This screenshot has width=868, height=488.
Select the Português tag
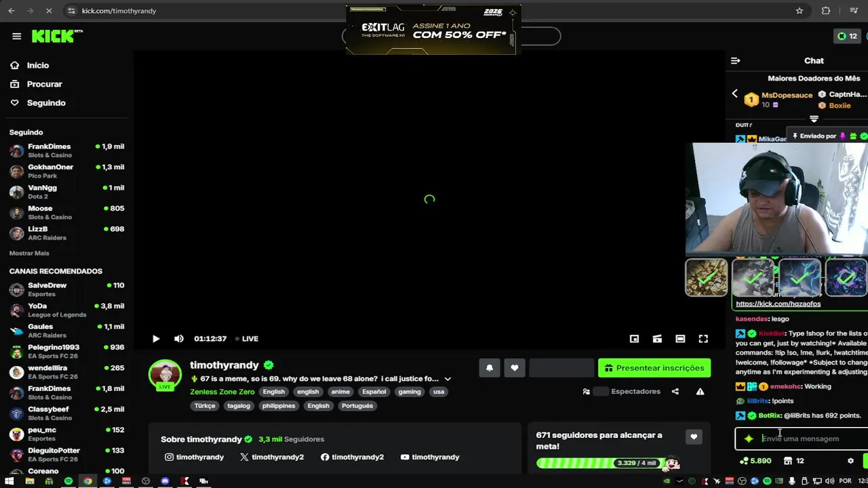(357, 406)
